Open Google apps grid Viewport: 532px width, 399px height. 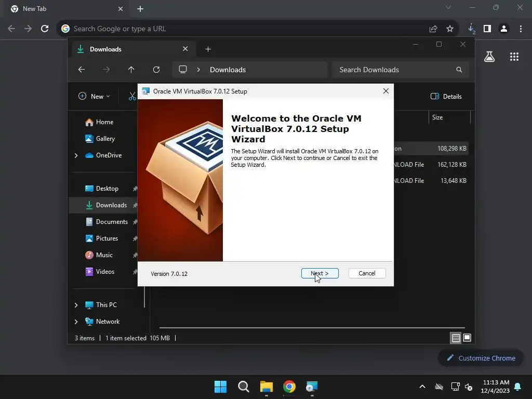click(x=514, y=57)
